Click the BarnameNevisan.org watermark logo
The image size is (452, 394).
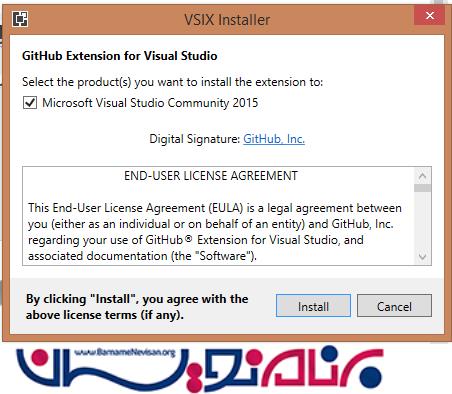pos(200,369)
